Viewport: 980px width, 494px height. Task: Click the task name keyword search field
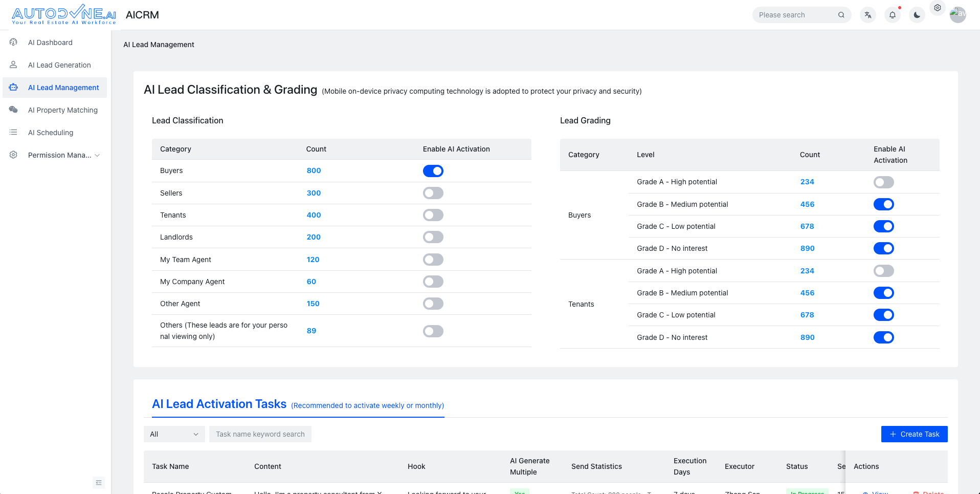point(260,434)
